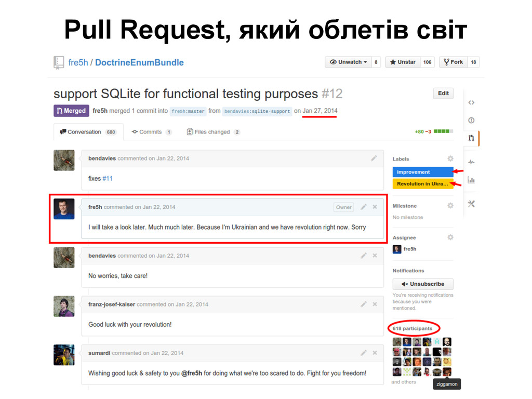Click the Fork button
The image size is (532, 399).
pyautogui.click(x=454, y=62)
